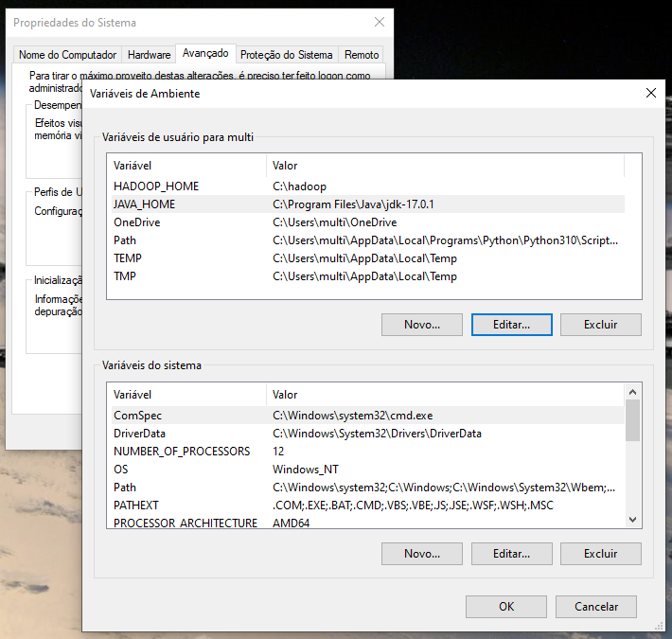672x639 pixels.
Task: Confirm with the OK button
Action: pyautogui.click(x=506, y=607)
